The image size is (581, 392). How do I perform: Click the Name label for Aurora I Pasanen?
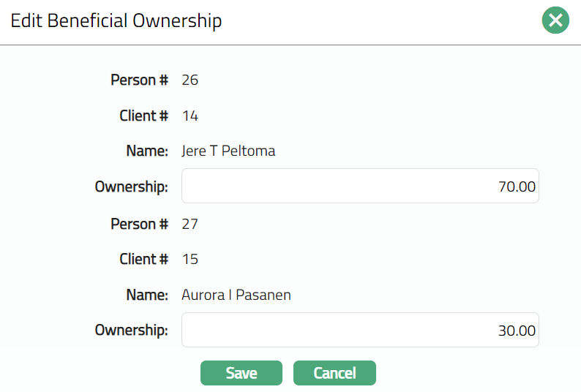coord(147,295)
